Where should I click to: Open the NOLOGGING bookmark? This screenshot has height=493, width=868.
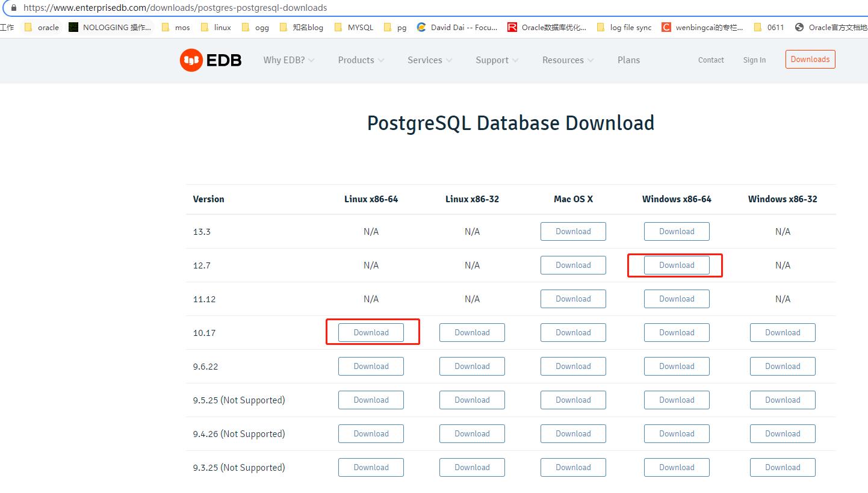pos(110,27)
